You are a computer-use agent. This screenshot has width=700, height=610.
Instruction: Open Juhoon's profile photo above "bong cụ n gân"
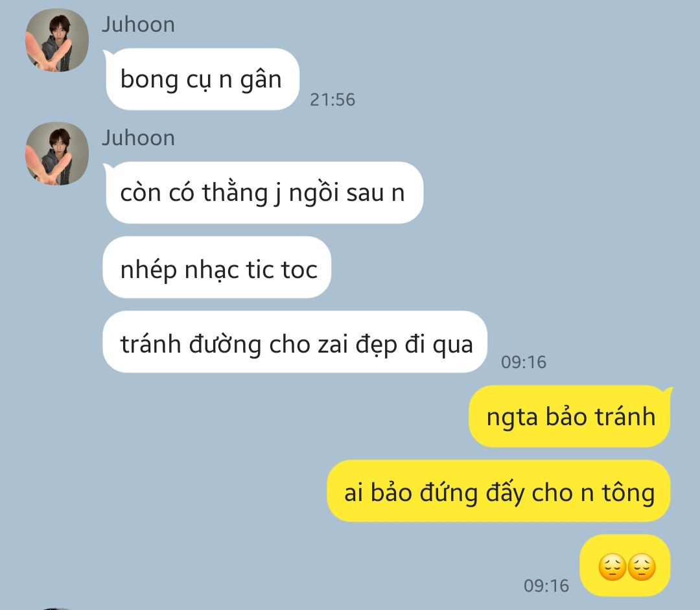[56, 40]
